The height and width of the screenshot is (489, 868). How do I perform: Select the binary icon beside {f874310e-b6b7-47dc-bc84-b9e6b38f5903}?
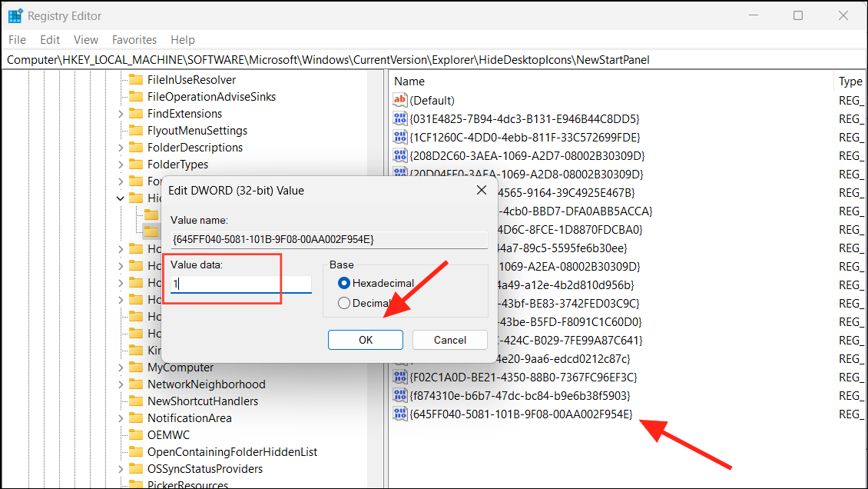[400, 394]
